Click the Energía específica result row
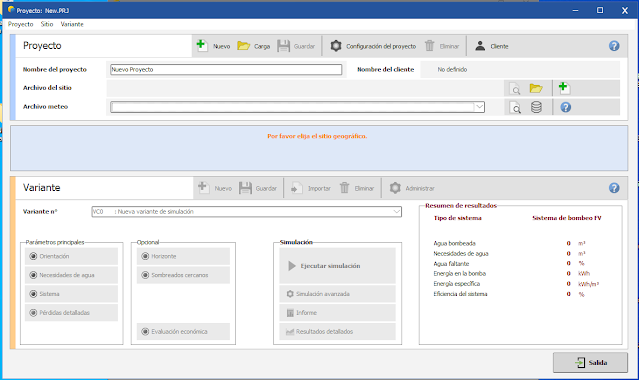Viewport: 639px width, 380px height. coord(516,284)
